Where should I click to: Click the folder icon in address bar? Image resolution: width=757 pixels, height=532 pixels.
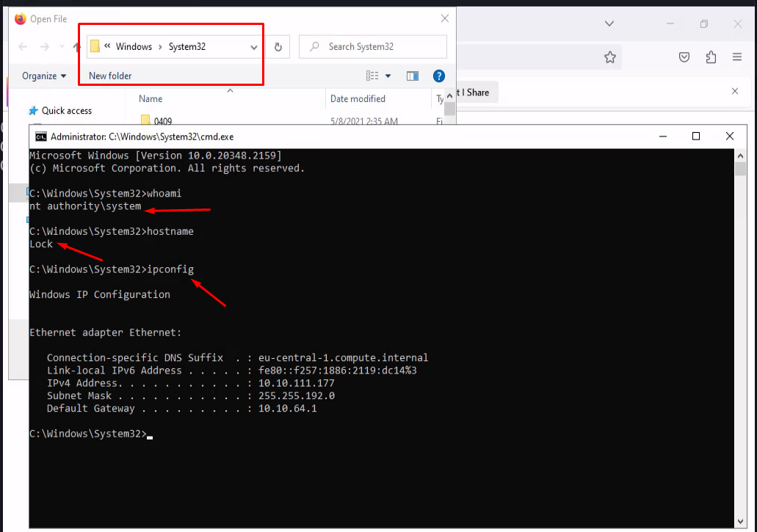pyautogui.click(x=95, y=46)
